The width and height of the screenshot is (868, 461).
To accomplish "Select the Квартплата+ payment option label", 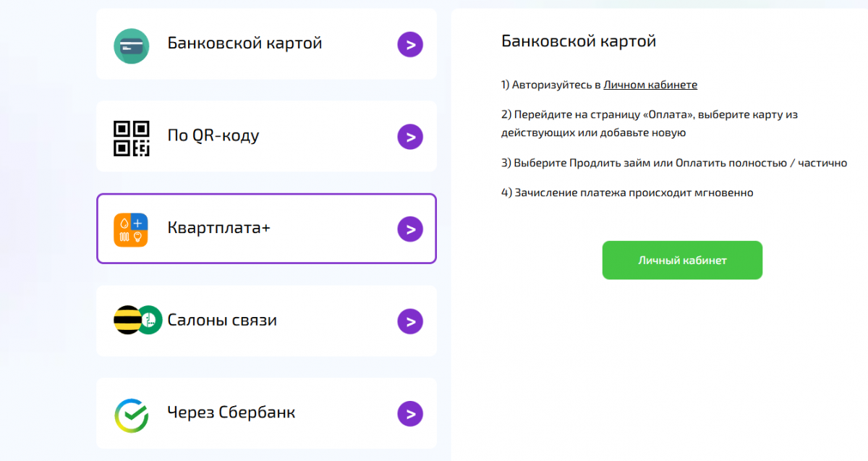I will 218,228.
